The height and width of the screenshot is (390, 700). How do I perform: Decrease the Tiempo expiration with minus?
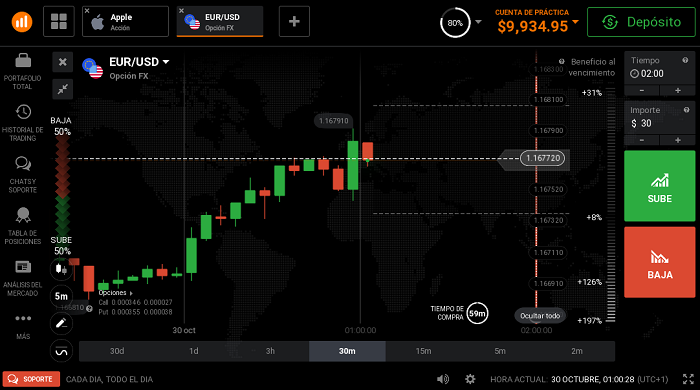642,91
